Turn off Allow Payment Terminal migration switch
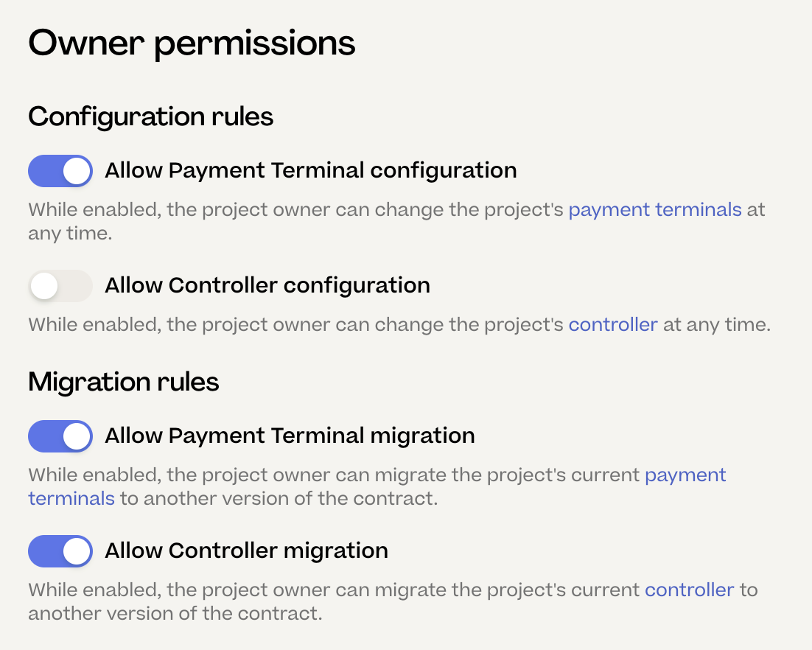The image size is (812, 650). (x=60, y=436)
